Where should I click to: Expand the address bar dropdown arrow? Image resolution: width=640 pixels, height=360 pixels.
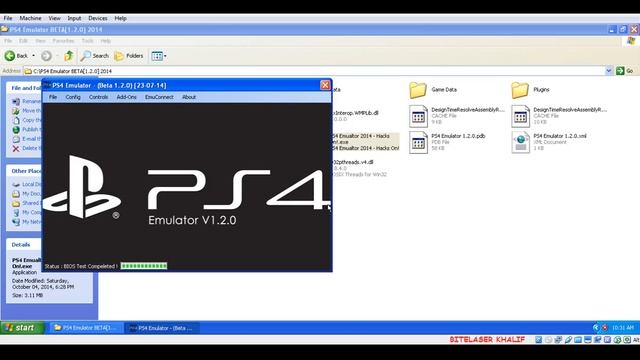tap(609, 71)
